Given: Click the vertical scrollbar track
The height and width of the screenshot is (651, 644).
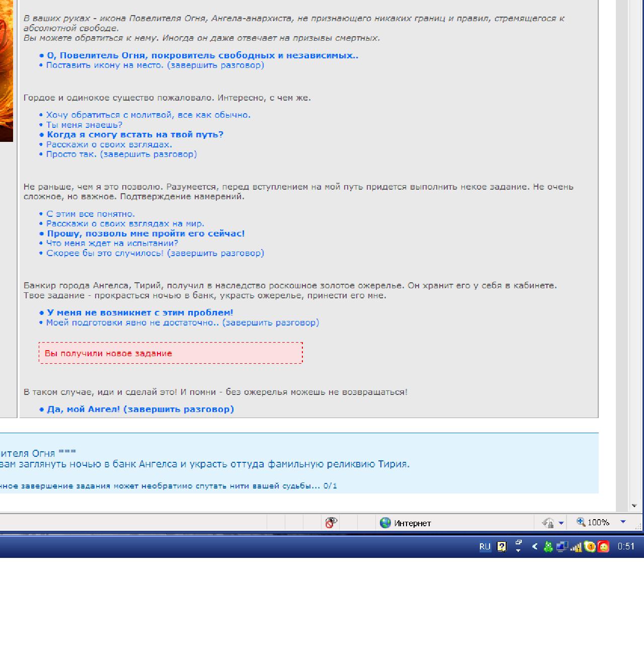Looking at the screenshot, I should coord(634,252).
